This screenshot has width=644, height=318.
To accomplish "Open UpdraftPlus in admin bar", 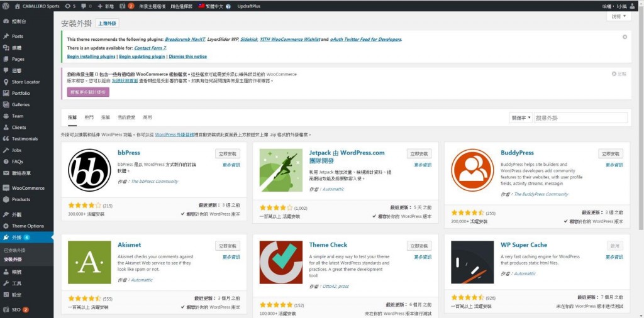I will coord(248,6).
